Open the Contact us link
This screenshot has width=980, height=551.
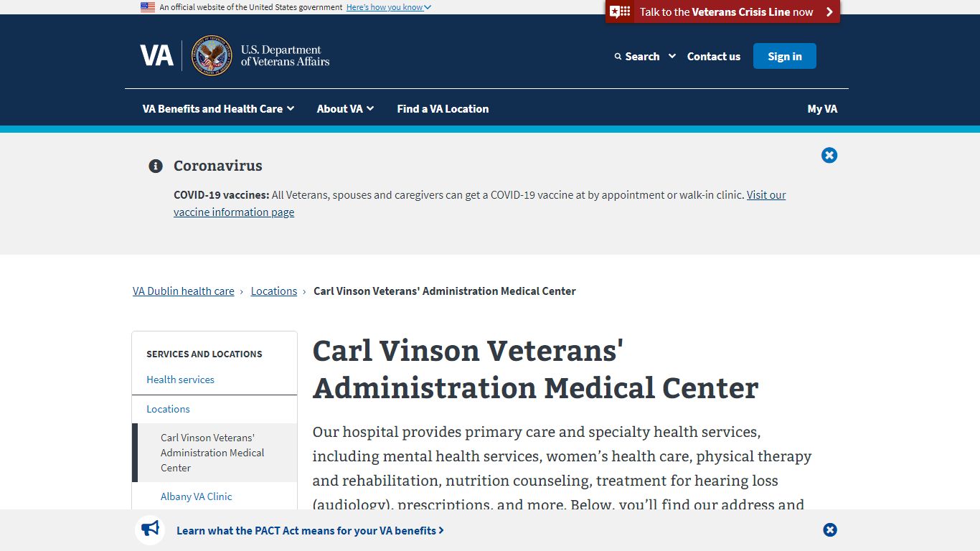713,56
